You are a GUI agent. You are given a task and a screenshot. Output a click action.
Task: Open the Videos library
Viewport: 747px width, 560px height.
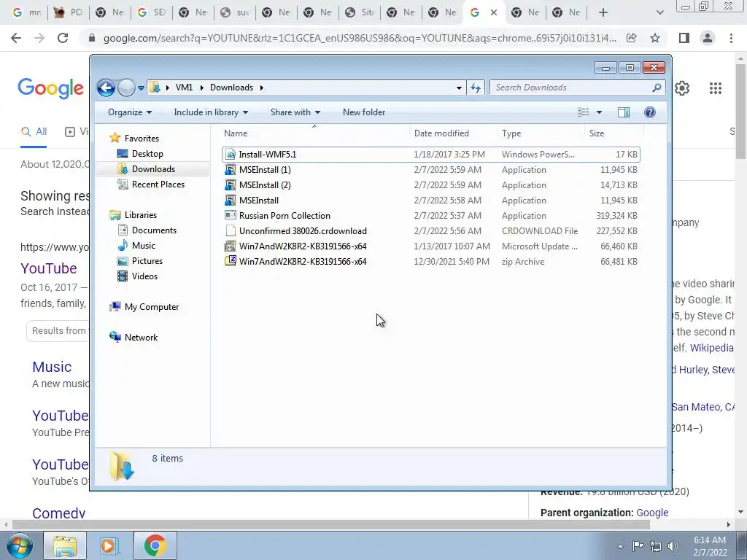point(144,276)
